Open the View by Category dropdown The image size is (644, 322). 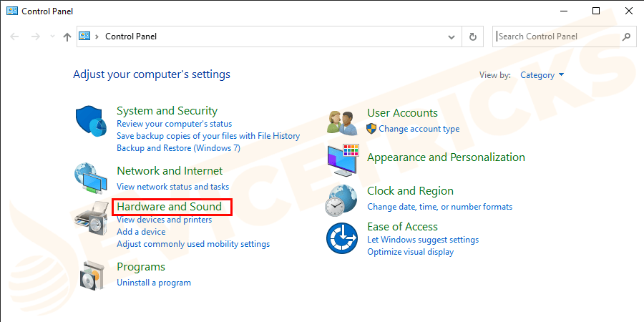[542, 75]
